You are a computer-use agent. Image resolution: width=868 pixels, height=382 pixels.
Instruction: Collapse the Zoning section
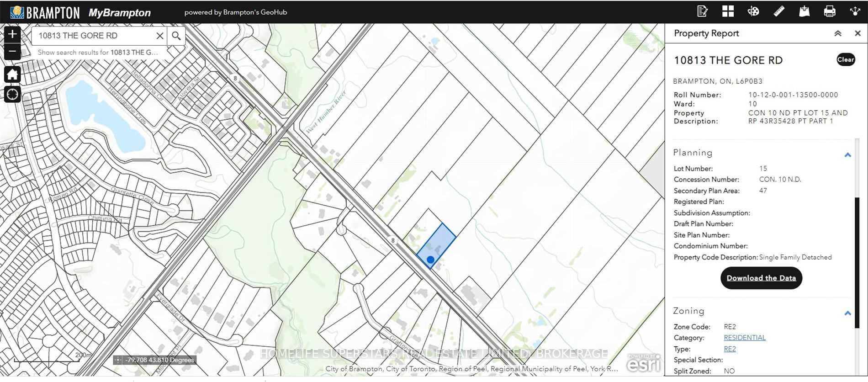click(x=848, y=313)
